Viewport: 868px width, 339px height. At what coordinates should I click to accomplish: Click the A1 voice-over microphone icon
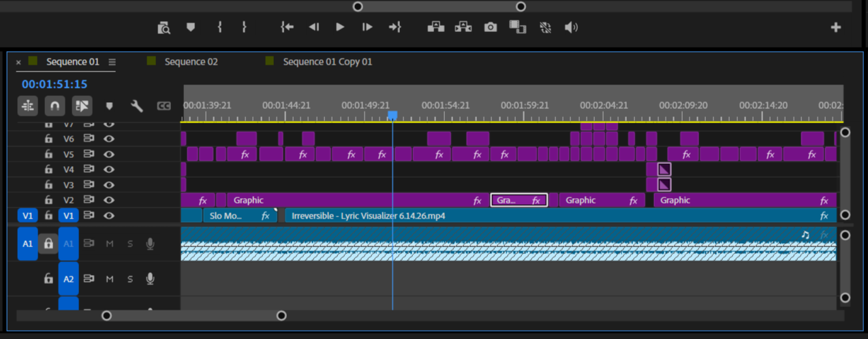[151, 243]
